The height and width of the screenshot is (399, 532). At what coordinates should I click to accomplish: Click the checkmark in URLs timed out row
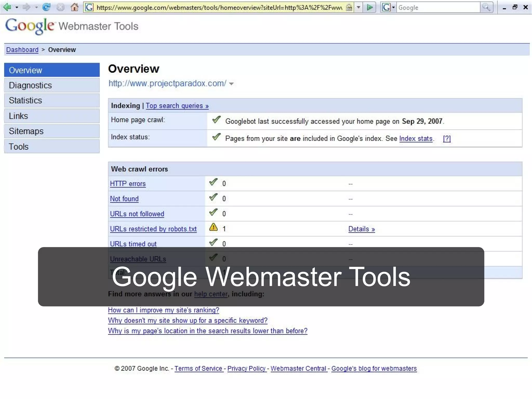(x=214, y=243)
